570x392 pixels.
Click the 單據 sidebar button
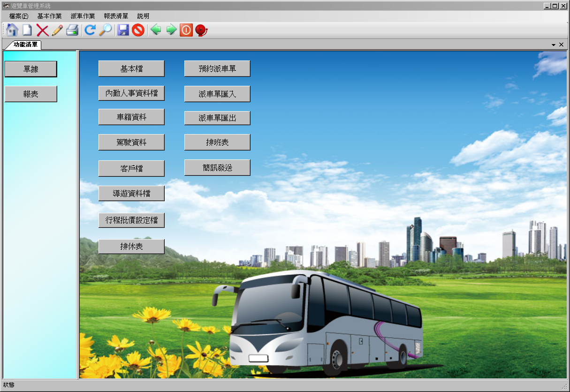pyautogui.click(x=30, y=69)
